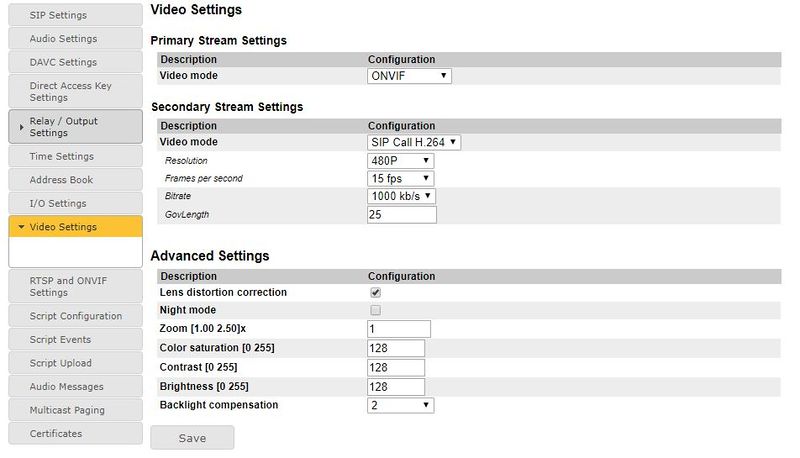Toggle Lens distortion correction checkbox
This screenshot has width=800, height=458.
(376, 293)
